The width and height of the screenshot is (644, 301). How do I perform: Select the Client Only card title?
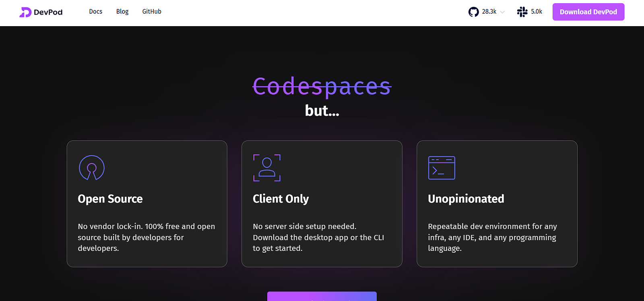281,199
